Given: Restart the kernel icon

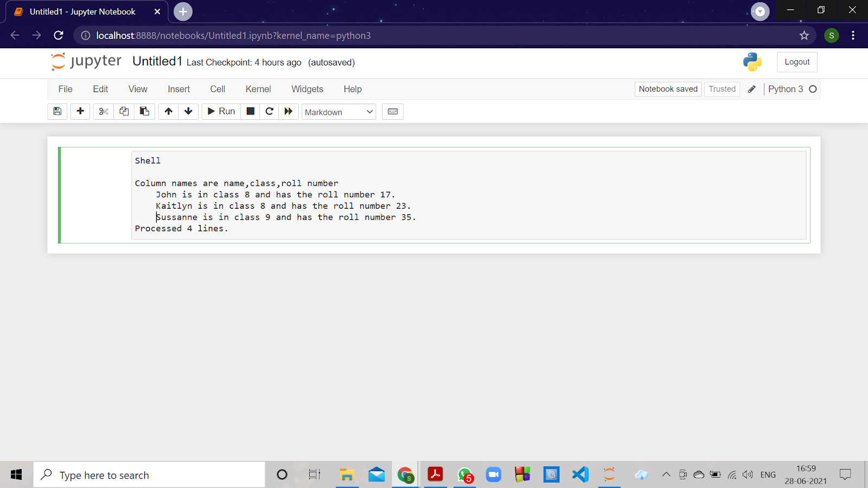Looking at the screenshot, I should tap(269, 111).
